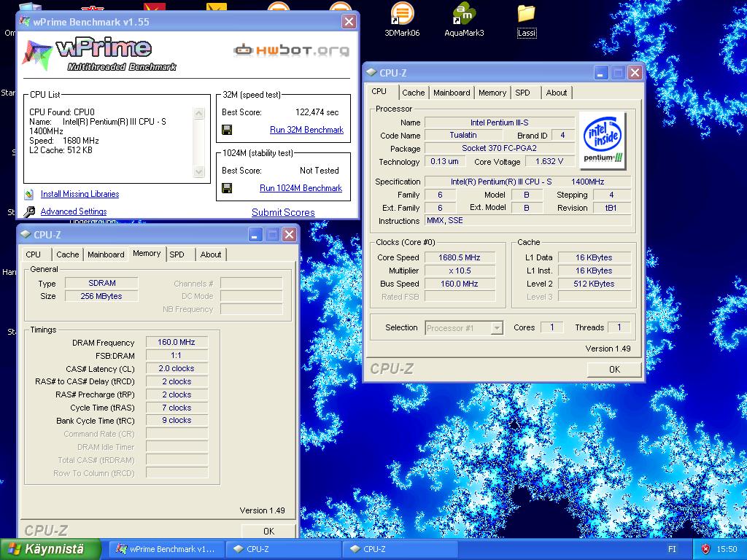
Task: Click the Install Missing Libraries icon
Action: tap(29, 194)
